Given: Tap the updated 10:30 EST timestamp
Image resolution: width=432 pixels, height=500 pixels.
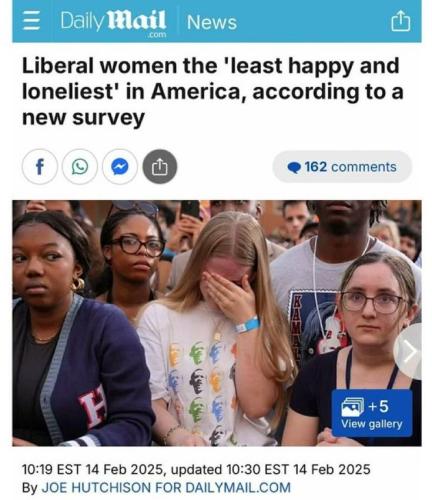Looking at the screenshot, I should click(271, 469).
